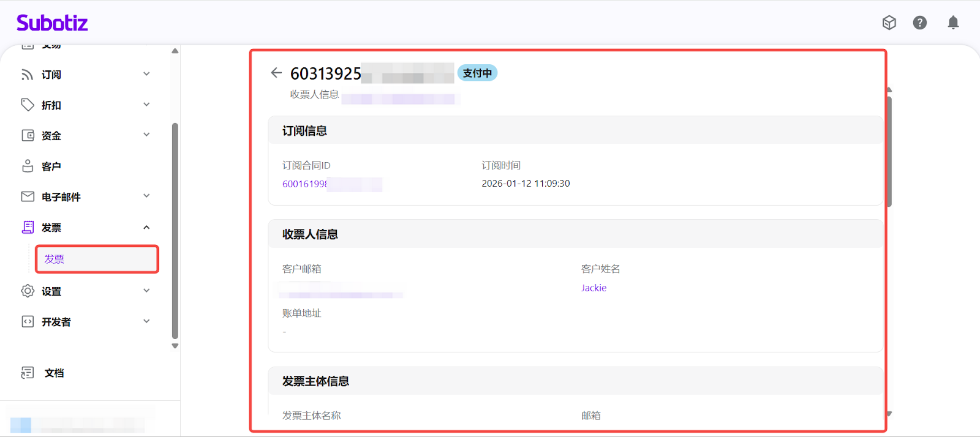The image size is (980, 437).
Task: Expand the 订阅 menu chevron
Action: [x=146, y=74]
